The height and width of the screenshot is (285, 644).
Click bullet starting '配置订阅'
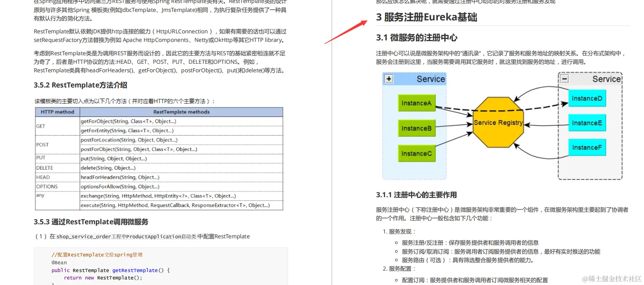point(475,280)
